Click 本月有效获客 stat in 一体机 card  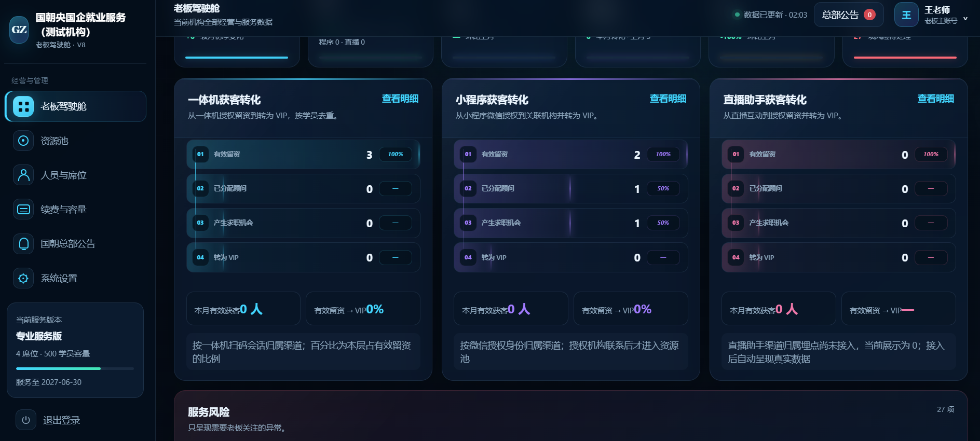243,309
